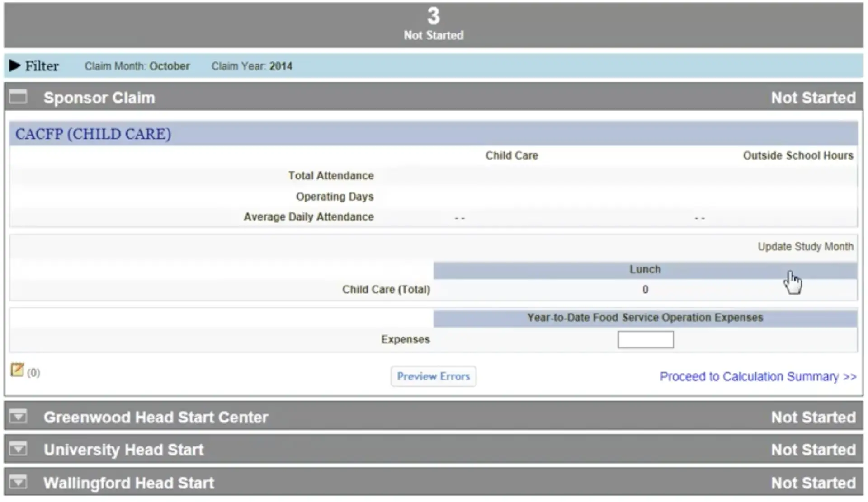This screenshot has height=502, width=868.
Task: Click Year-to-Date Food Service Operation Expenses header
Action: pos(645,318)
